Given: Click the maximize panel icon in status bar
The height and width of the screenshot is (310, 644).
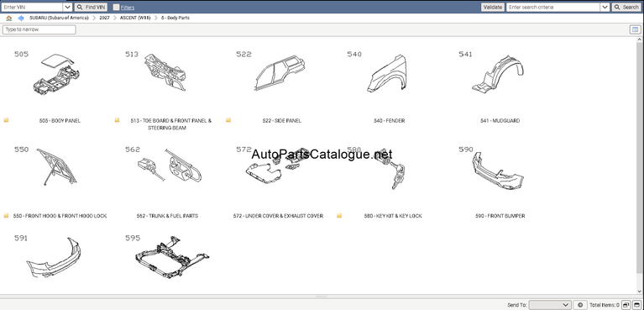Looking at the screenshot, I should (636, 305).
